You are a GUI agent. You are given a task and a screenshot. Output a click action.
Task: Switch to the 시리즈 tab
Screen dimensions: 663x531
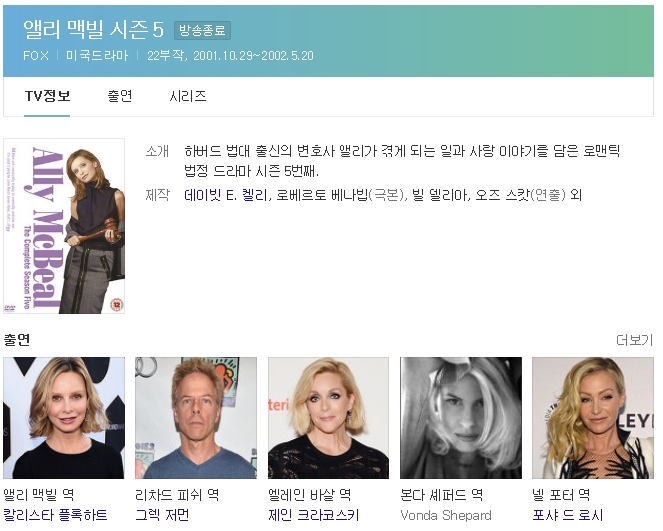[188, 97]
